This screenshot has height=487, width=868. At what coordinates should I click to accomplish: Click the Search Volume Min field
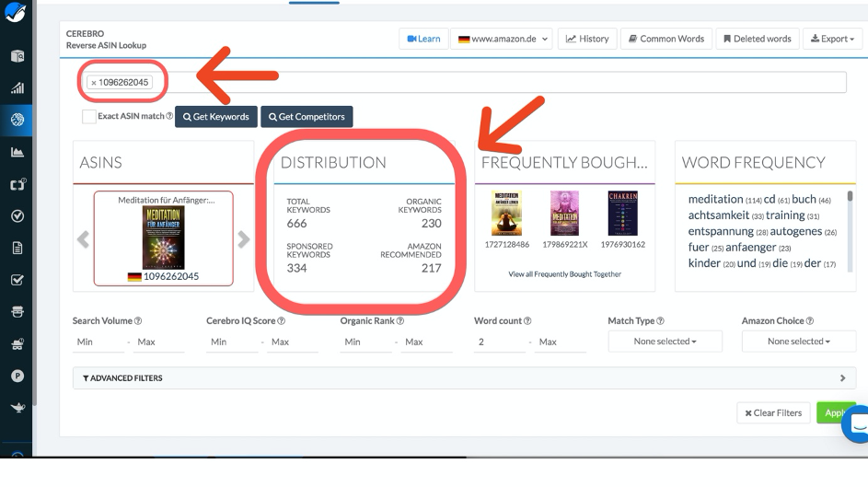98,342
